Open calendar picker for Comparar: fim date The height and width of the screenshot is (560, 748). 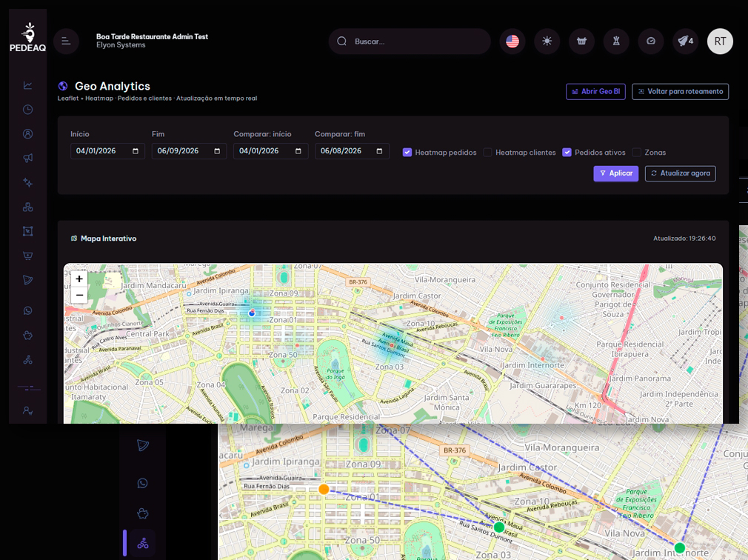(379, 151)
